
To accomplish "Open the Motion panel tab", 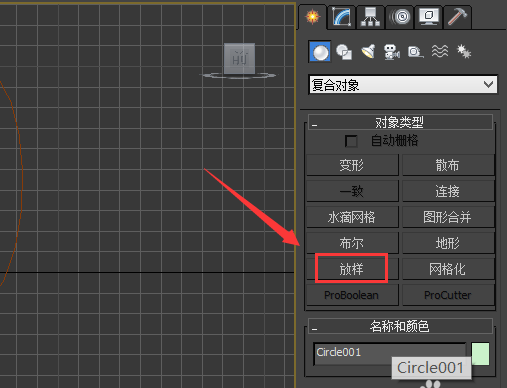I will [x=399, y=17].
